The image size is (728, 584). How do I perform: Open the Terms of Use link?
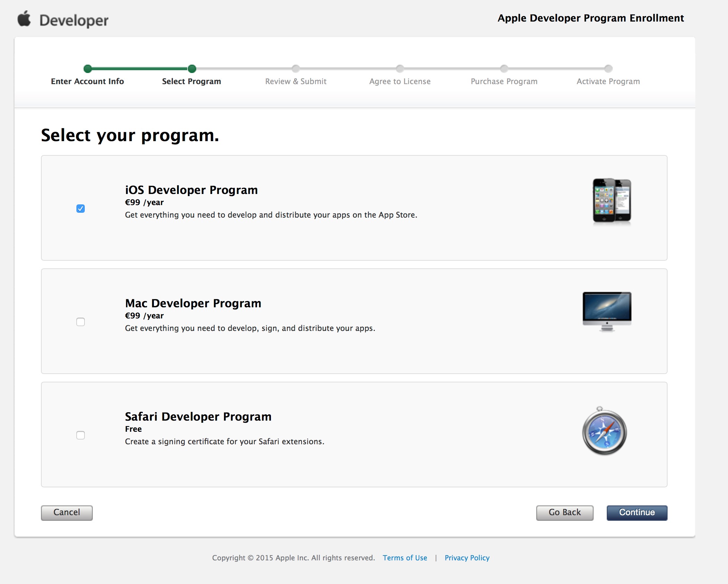[x=405, y=558]
